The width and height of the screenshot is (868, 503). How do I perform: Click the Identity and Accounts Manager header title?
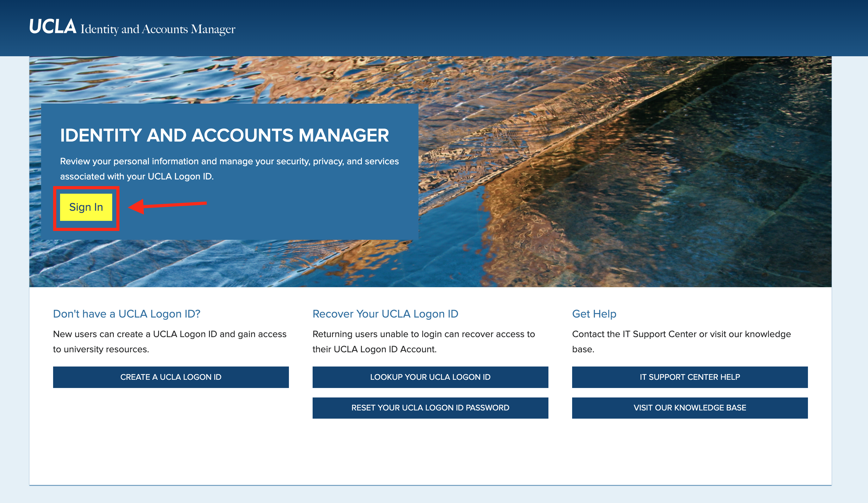[158, 29]
